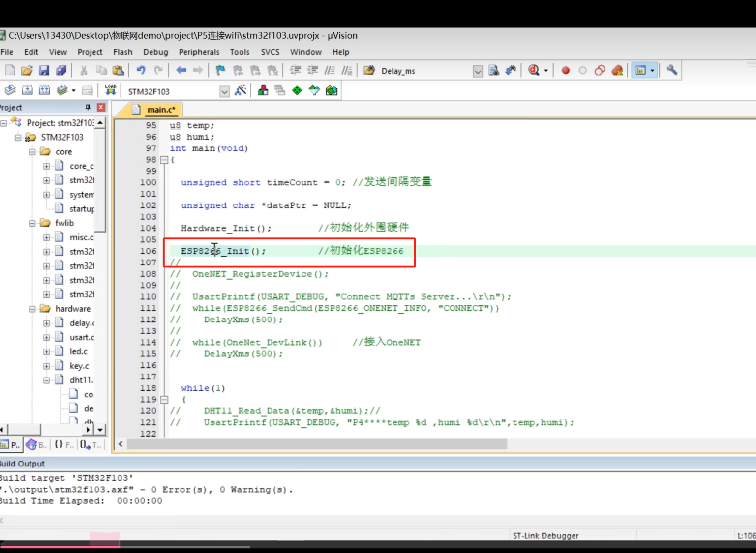Download code to flash with LOAD button
The width and height of the screenshot is (756, 553).
click(111, 90)
